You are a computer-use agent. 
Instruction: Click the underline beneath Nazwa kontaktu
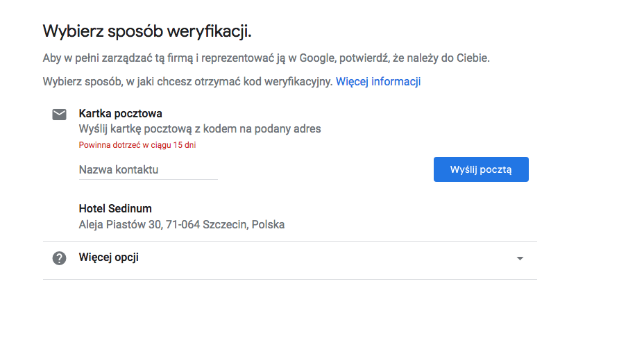coord(149,179)
